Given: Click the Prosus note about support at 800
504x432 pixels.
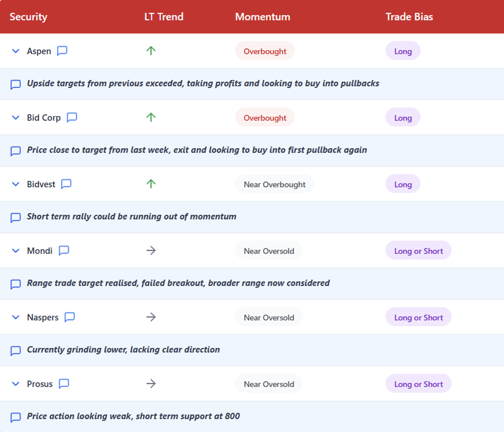Looking at the screenshot, I should click(x=133, y=416).
